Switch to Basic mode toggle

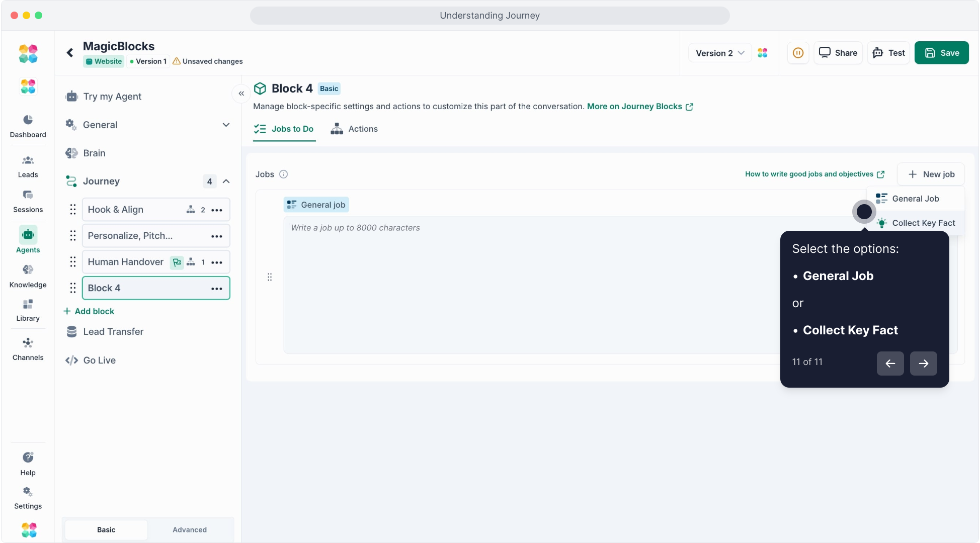point(106,529)
